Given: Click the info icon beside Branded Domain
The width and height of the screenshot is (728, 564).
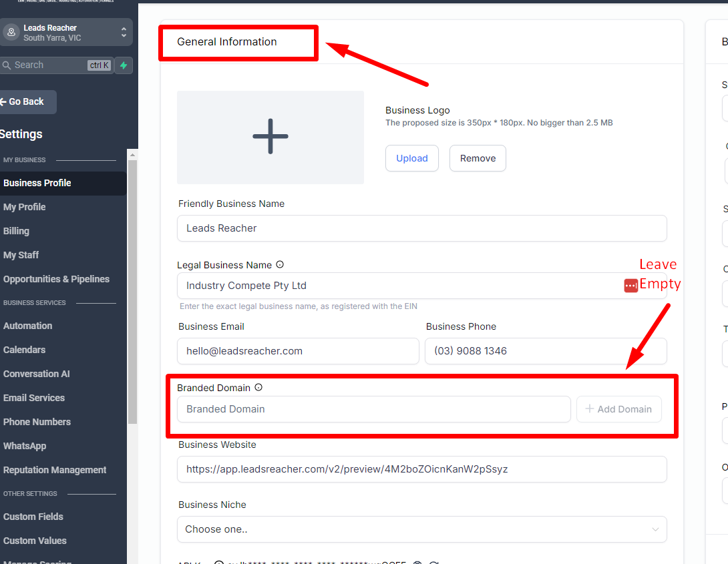Looking at the screenshot, I should point(258,387).
